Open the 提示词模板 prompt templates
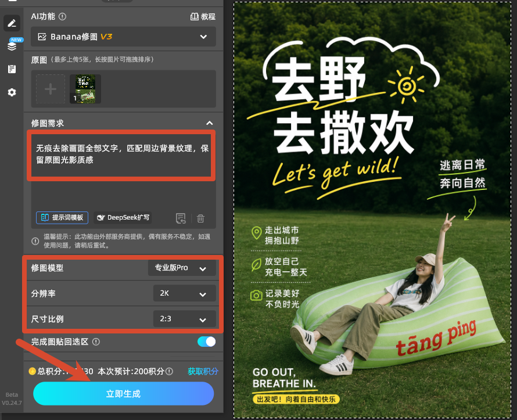The width and height of the screenshot is (517, 420). click(62, 218)
